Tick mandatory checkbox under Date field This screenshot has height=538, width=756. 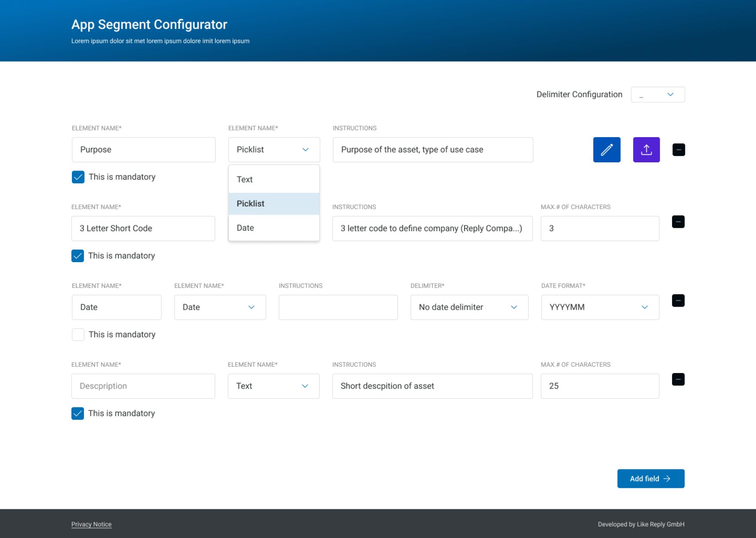(78, 335)
